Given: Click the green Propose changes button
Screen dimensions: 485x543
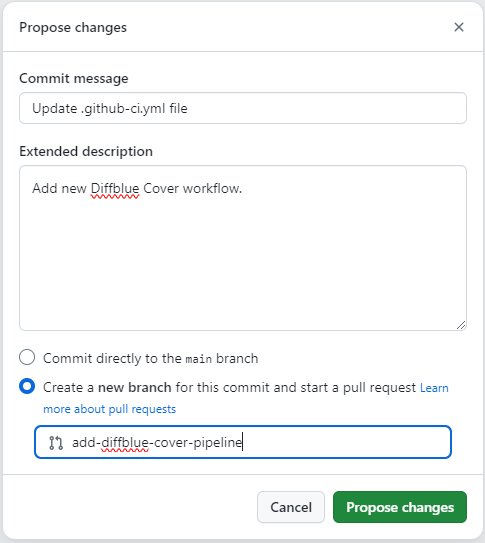Looking at the screenshot, I should coord(400,507).
